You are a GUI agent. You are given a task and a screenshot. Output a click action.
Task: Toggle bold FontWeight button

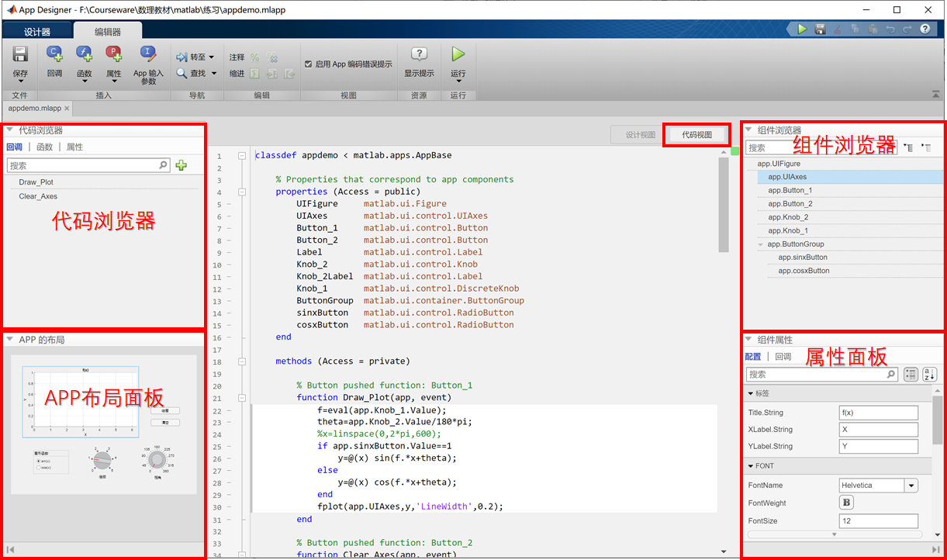846,503
